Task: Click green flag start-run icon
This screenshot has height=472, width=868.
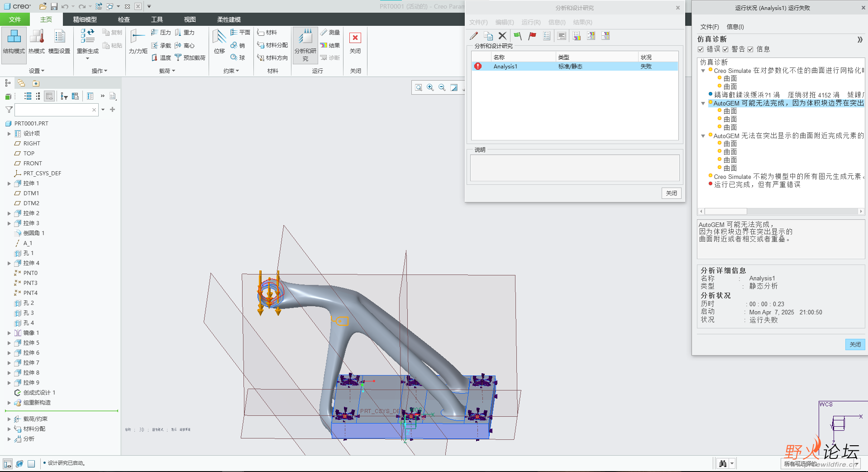Action: (x=518, y=36)
